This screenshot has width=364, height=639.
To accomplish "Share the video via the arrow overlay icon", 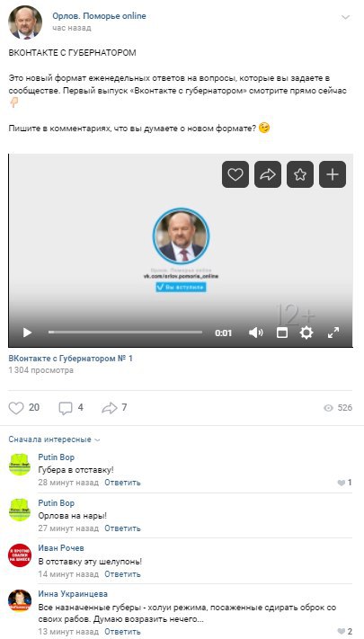I will point(268,174).
